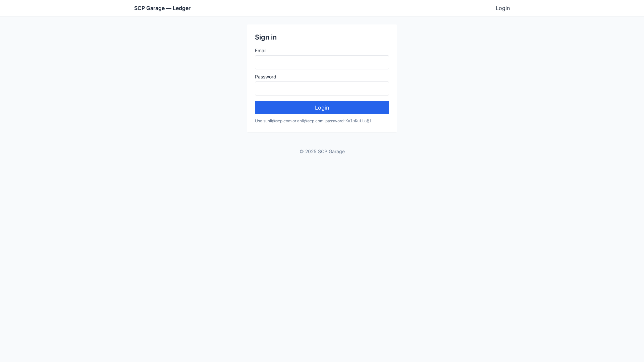
Task: Submit with the blue Login button
Action: pyautogui.click(x=322, y=108)
